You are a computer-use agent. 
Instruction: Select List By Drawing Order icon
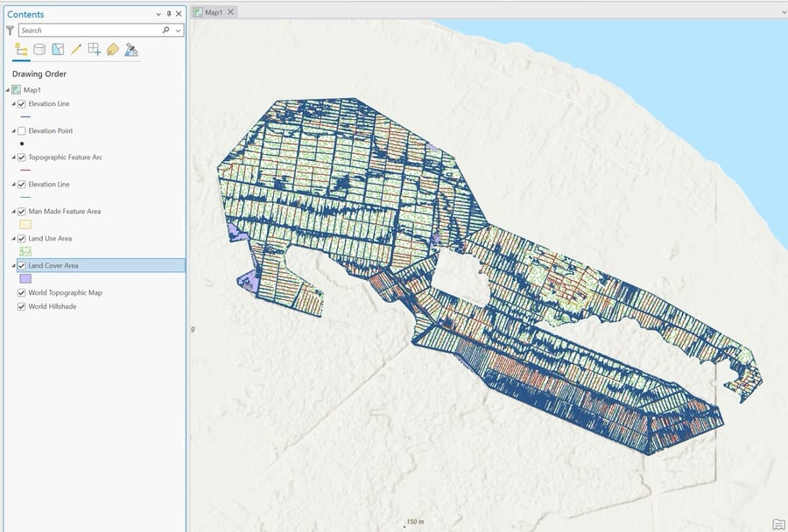21,50
